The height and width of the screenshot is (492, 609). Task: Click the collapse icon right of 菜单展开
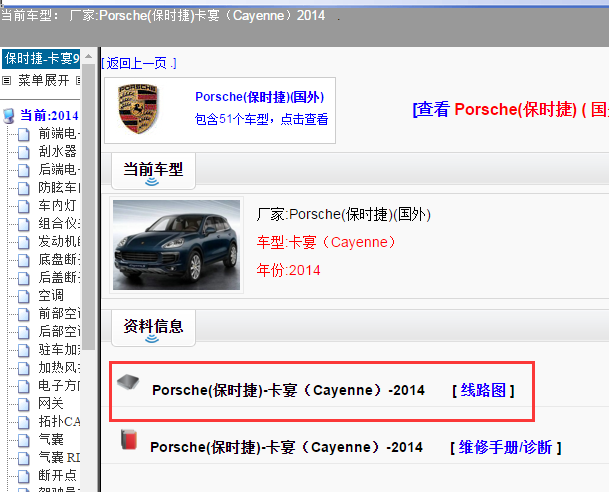(x=78, y=80)
